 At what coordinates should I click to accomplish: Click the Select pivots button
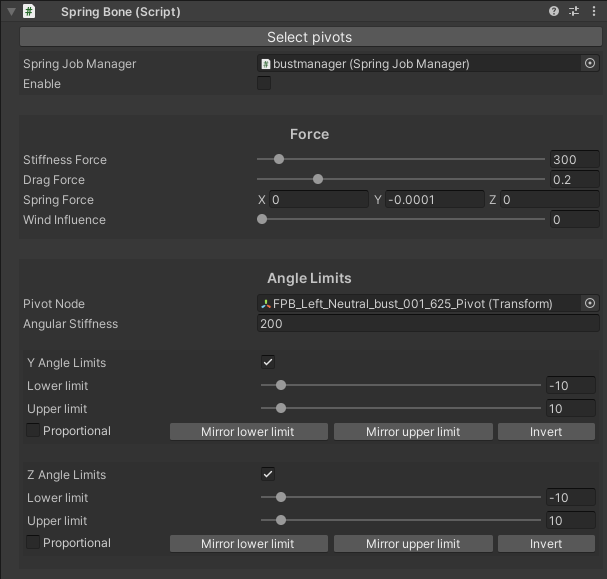click(310, 37)
